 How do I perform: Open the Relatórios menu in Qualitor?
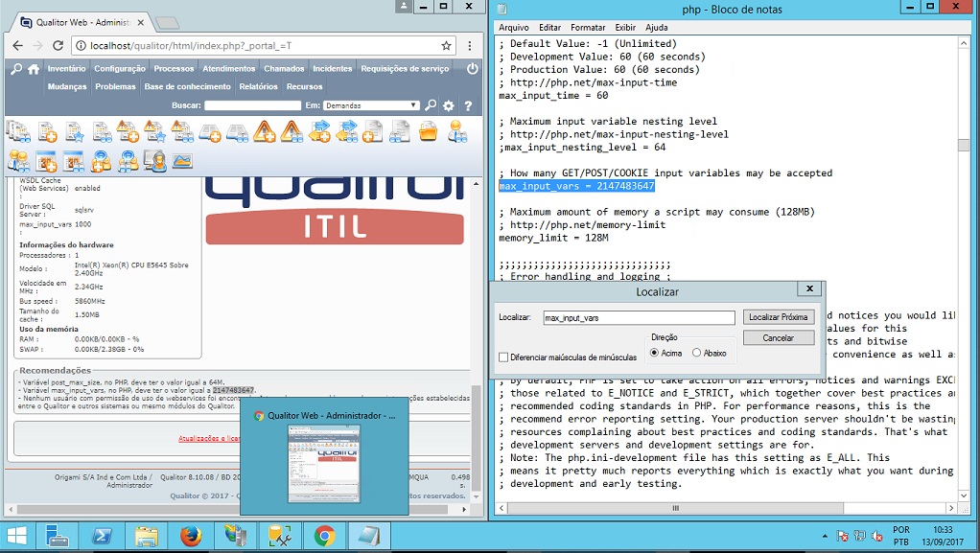point(258,87)
